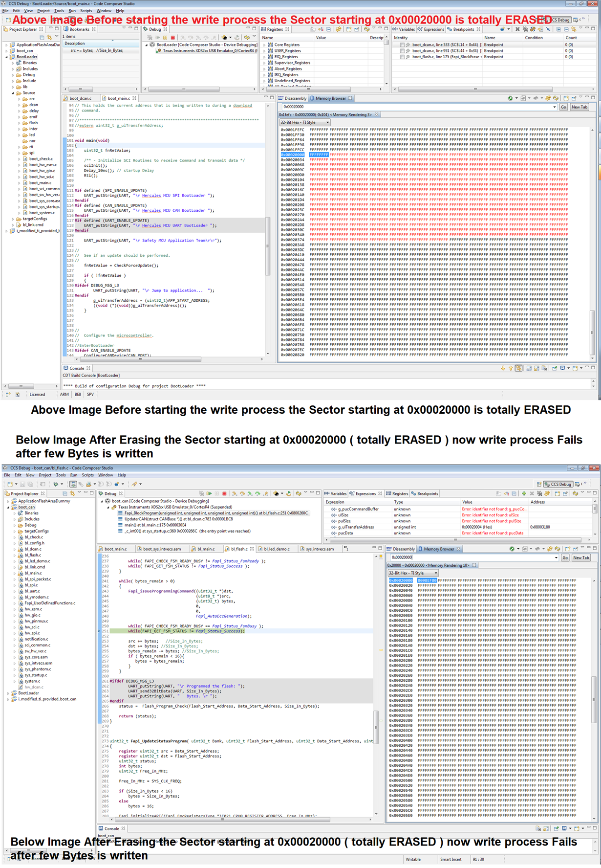Click green bug Debug icon in bottom toolbar
This screenshot has height=868, width=601.
coord(56,484)
